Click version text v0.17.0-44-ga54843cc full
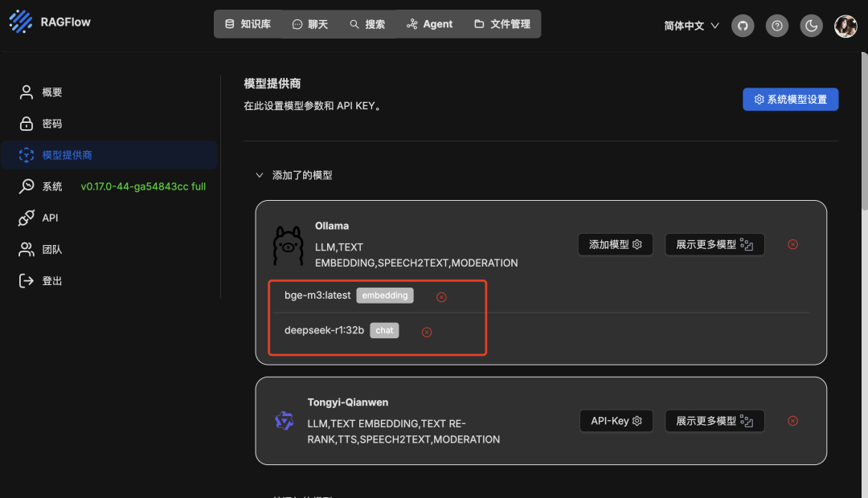The image size is (868, 498). click(143, 186)
